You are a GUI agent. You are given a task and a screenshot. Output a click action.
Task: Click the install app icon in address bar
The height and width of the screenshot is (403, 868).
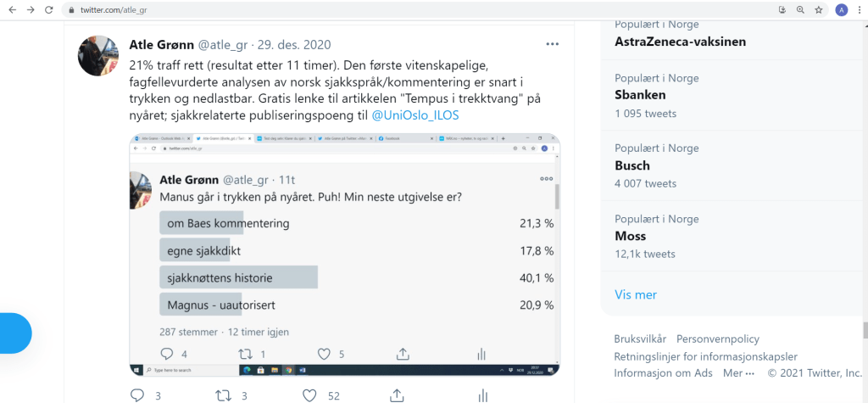coord(782,10)
